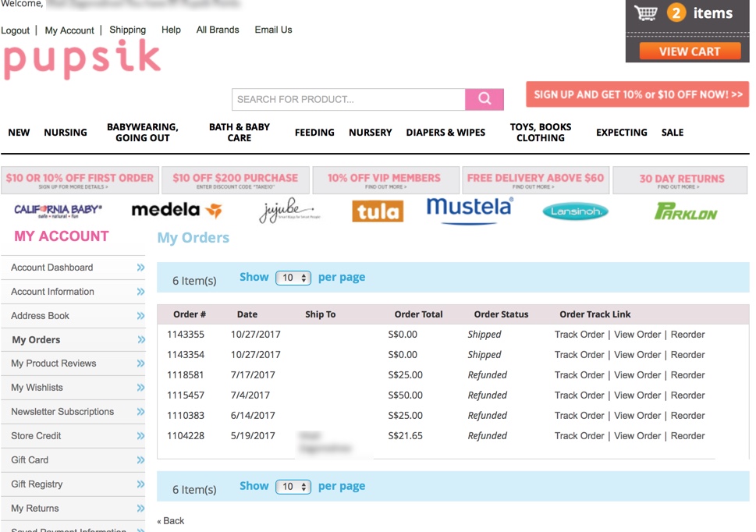This screenshot has height=532, width=756.
Task: Select My Wishlists in account sidebar
Action: click(x=37, y=388)
